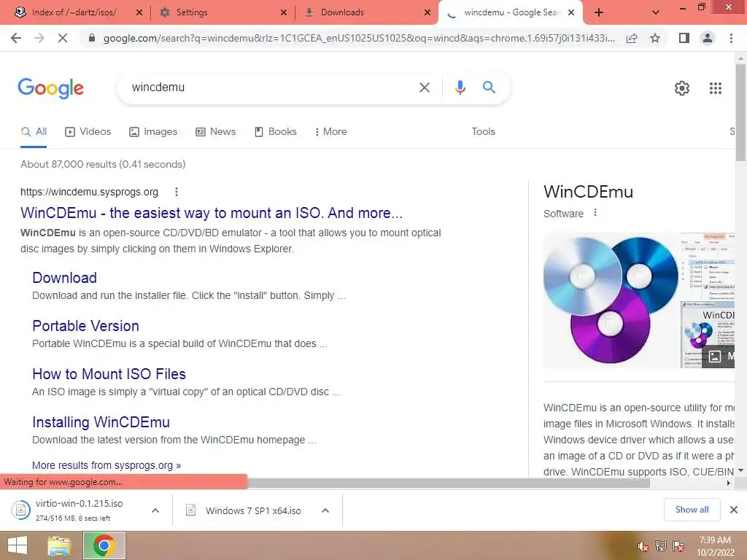The image size is (747, 560).
Task: Switch to the Downloads tab
Action: [342, 12]
